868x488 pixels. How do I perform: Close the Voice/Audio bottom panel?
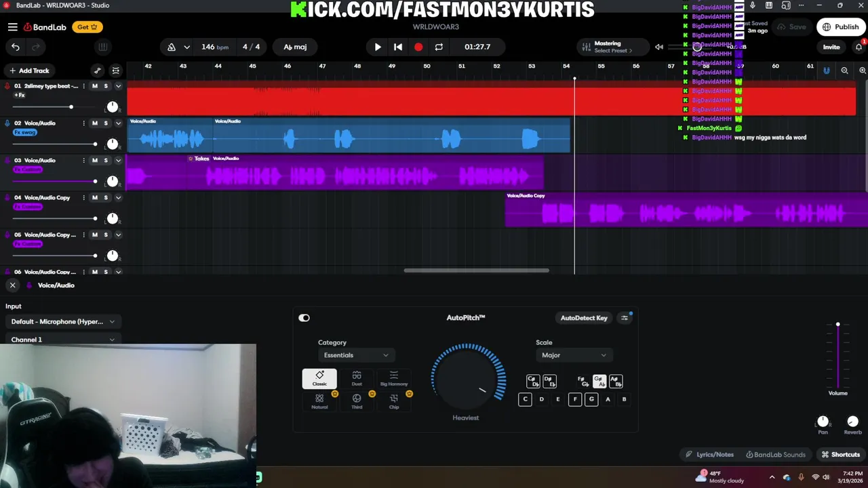12,285
